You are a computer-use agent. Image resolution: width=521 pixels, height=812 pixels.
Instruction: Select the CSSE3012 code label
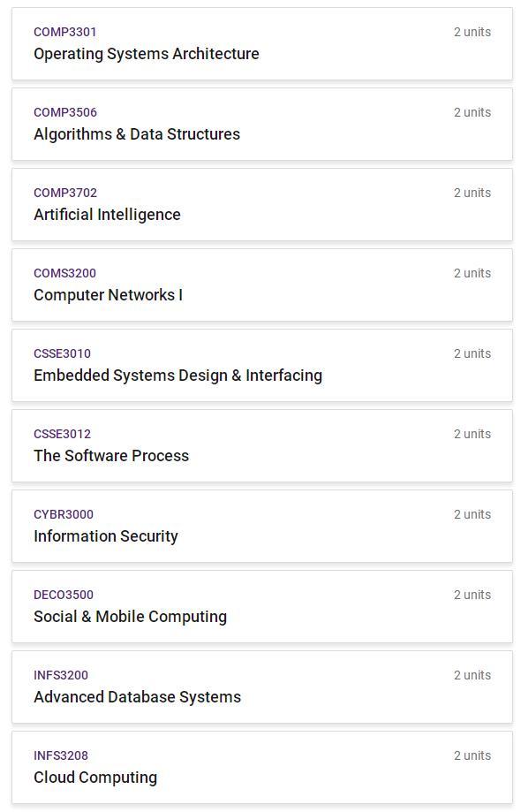tap(62, 434)
